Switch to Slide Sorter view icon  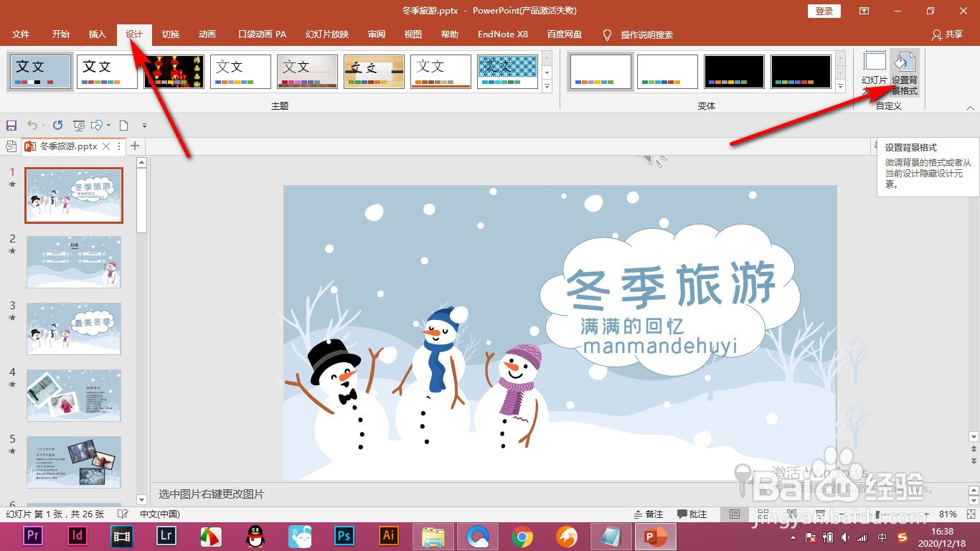pos(762,514)
